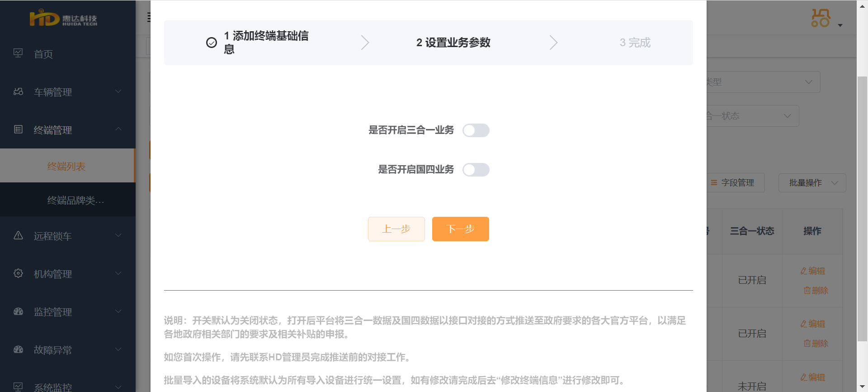Click the 终端管理 list icon

pyautogui.click(x=18, y=129)
